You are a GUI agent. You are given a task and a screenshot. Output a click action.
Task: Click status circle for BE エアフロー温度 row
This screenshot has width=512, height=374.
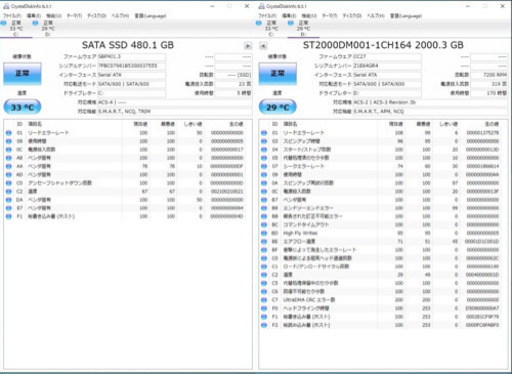tap(264, 241)
